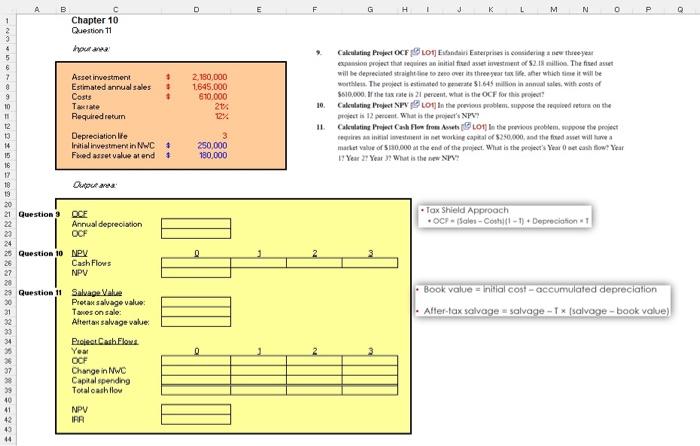Screen dimensions: 700x446
Task: Select the Required return cell showing 12%
Action: tap(221, 116)
